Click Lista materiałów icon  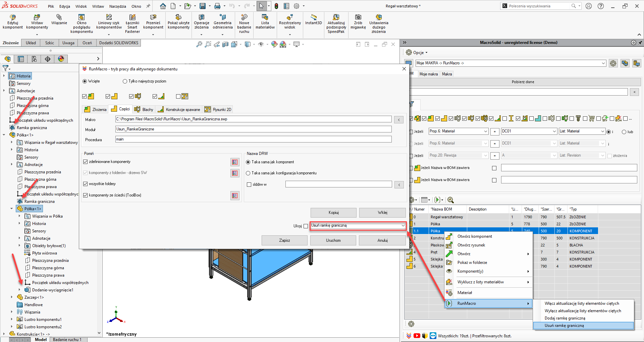click(265, 17)
